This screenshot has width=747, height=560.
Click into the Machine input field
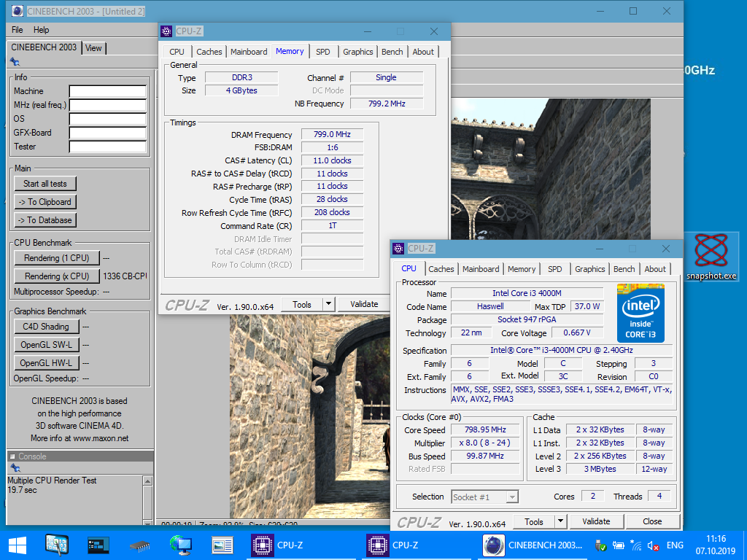coord(108,91)
